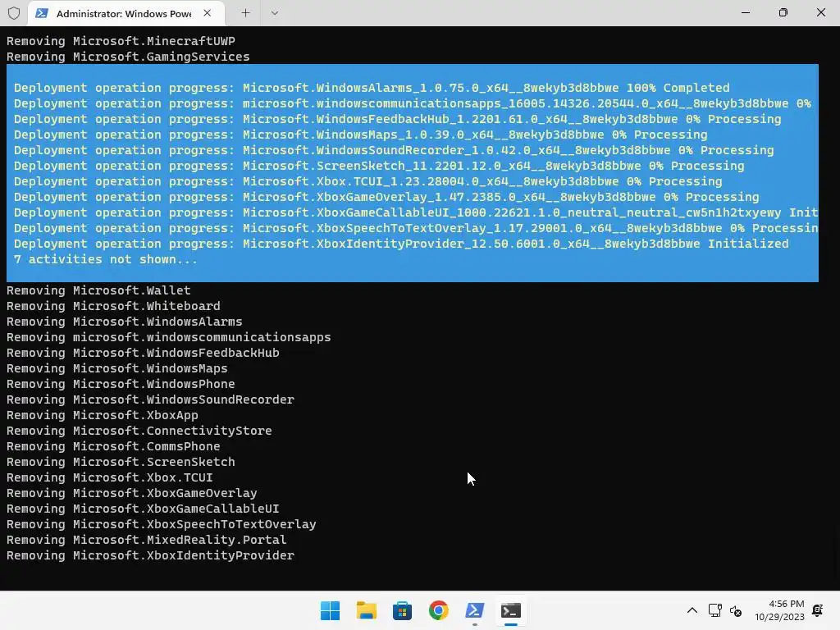Restore down the Terminal window

click(783, 13)
